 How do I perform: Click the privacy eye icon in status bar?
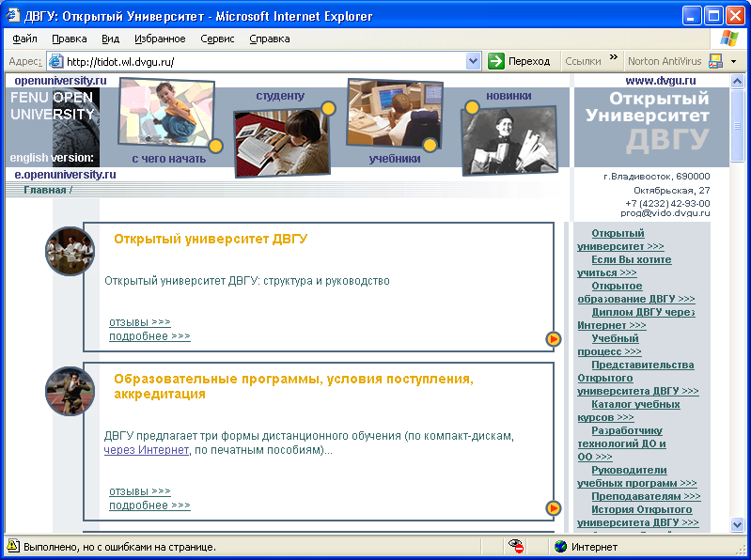(x=516, y=546)
